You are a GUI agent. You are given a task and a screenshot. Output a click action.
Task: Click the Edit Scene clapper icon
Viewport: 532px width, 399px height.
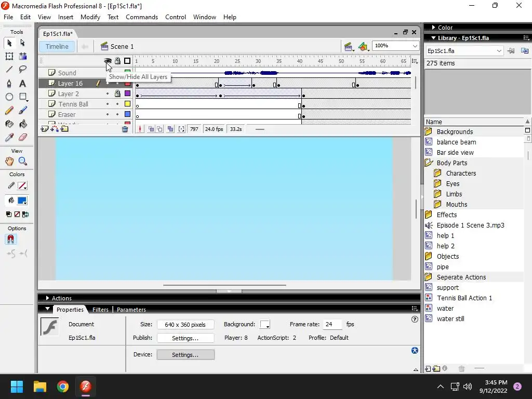click(348, 46)
